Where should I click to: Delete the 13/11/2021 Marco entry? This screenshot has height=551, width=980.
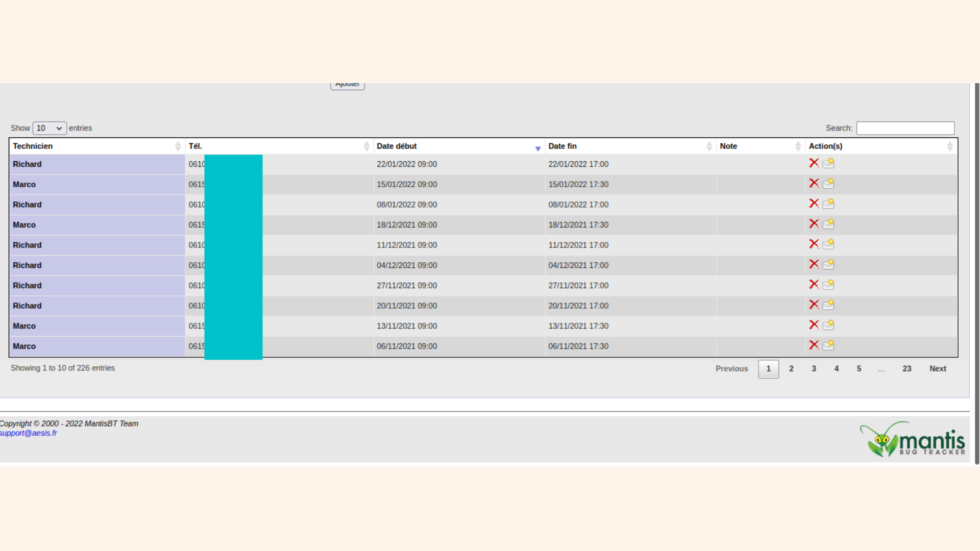(814, 325)
